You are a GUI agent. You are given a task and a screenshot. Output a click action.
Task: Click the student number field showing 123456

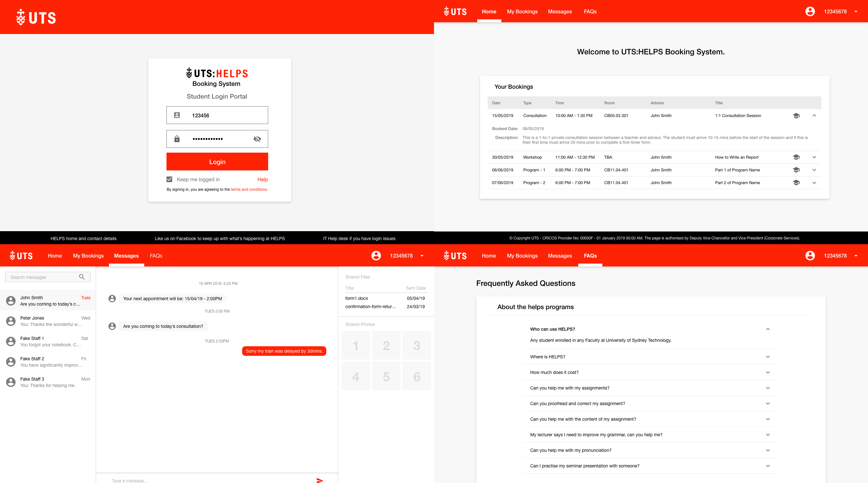pos(217,115)
